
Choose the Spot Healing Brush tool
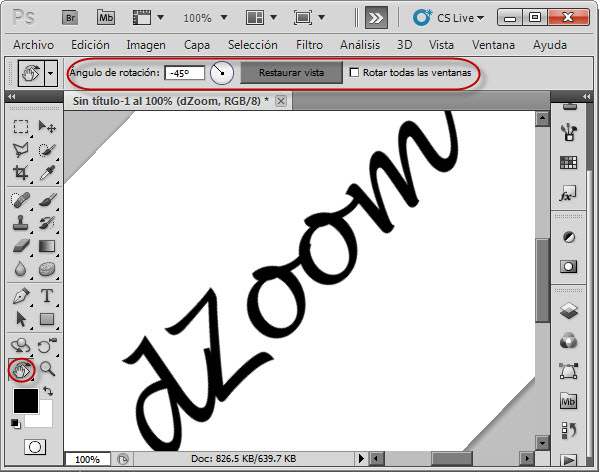(x=21, y=199)
